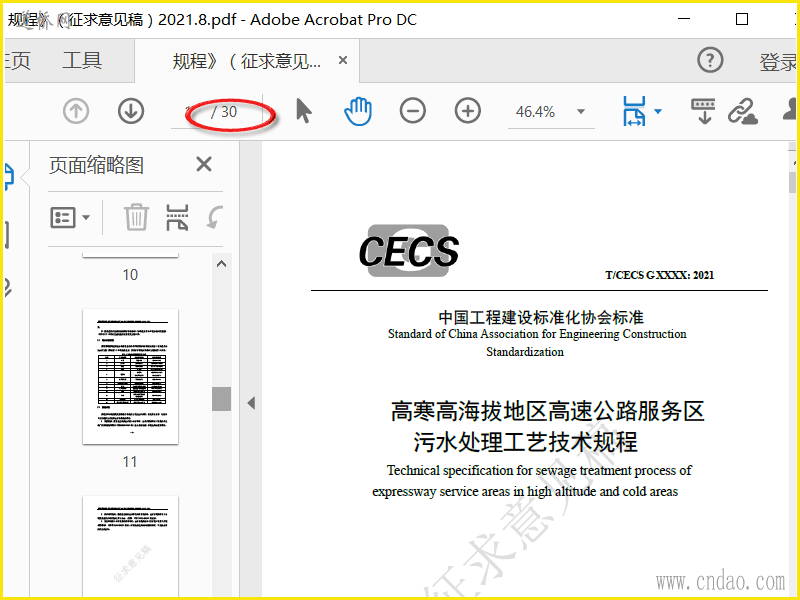This screenshot has width=800, height=600.
Task: Select the page 12 thumbnail below
Action: tap(130, 545)
